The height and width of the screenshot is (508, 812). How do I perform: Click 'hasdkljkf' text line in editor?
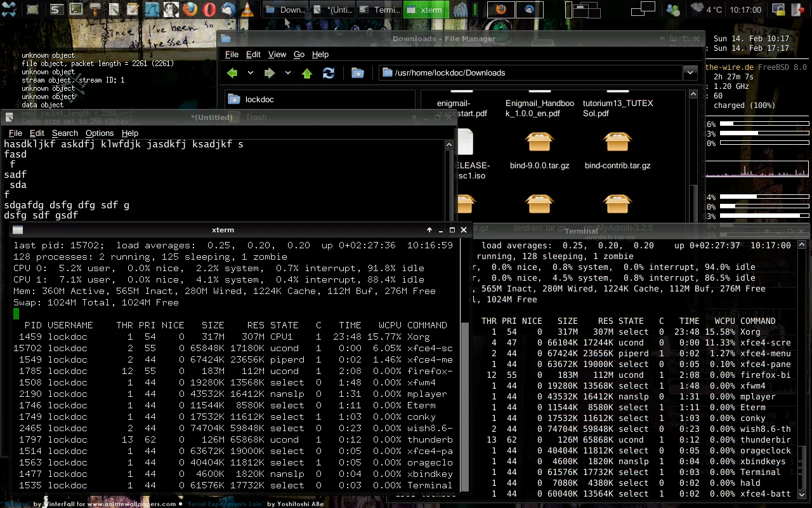pyautogui.click(x=124, y=144)
